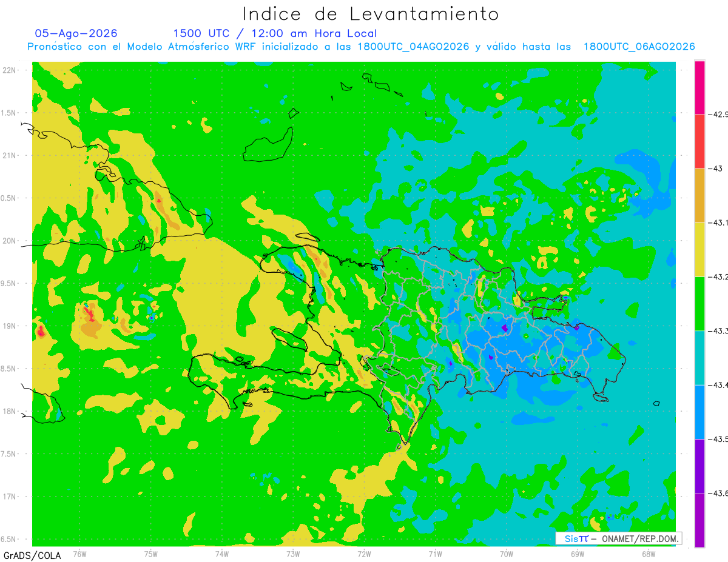Click the title 'Indice de Levantamiento'
The width and height of the screenshot is (728, 562).
coord(371,14)
